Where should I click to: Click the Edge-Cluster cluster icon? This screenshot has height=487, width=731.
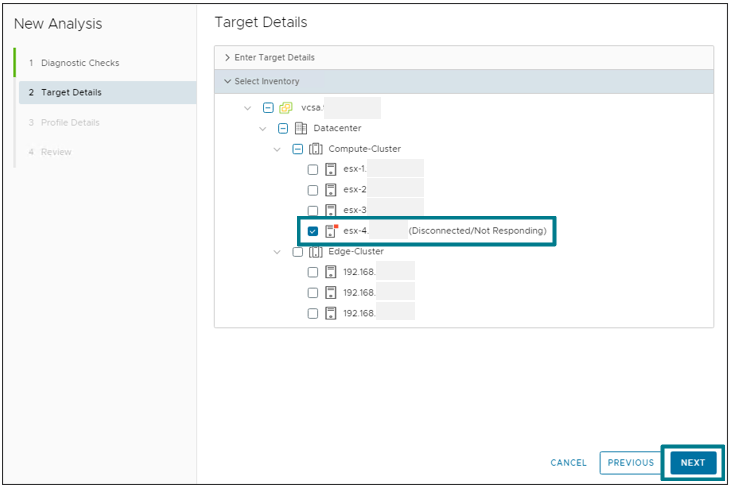(x=315, y=252)
